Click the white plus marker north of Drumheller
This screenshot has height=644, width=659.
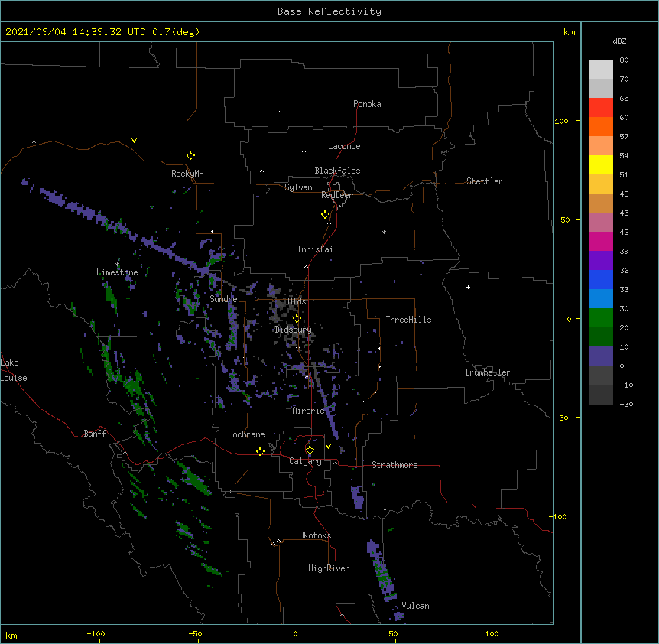[x=468, y=287]
